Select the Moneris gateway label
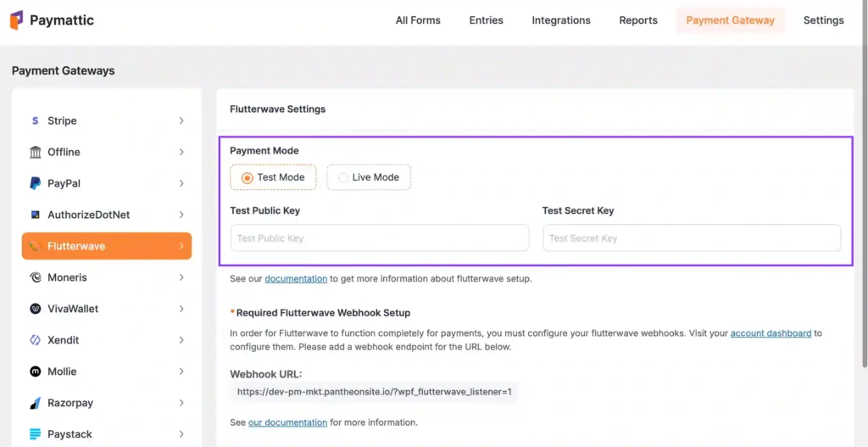 67,277
